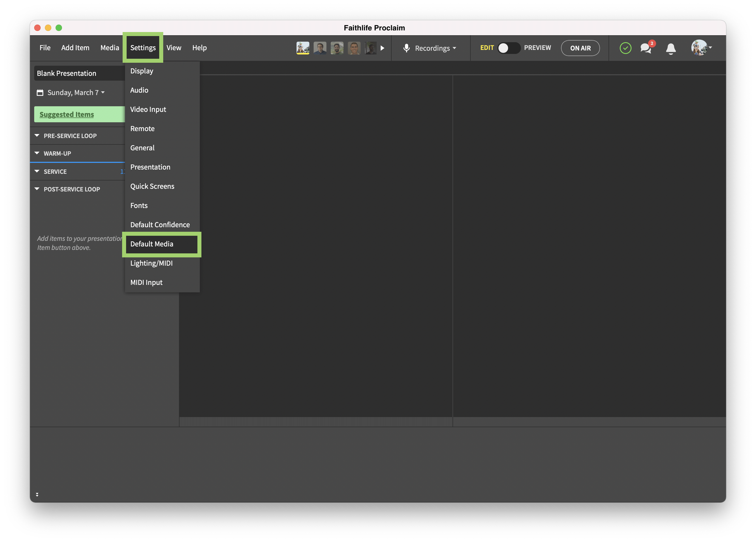Select Default Confidence entry
The width and height of the screenshot is (756, 542).
tap(162, 225)
